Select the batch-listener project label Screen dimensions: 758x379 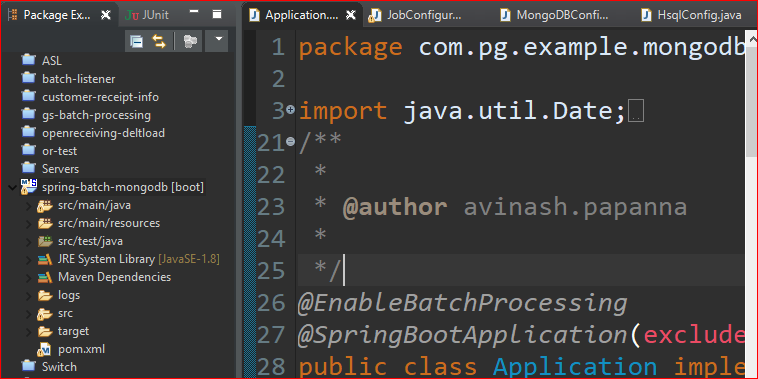pyautogui.click(x=78, y=78)
